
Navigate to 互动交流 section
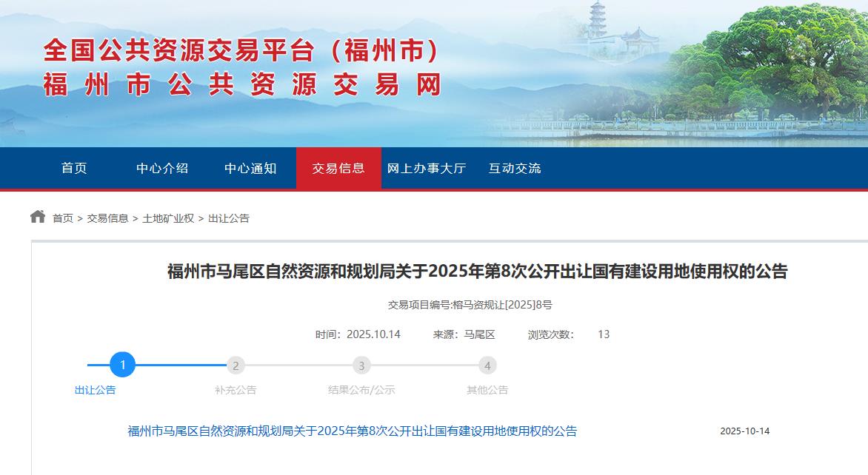[x=515, y=169]
